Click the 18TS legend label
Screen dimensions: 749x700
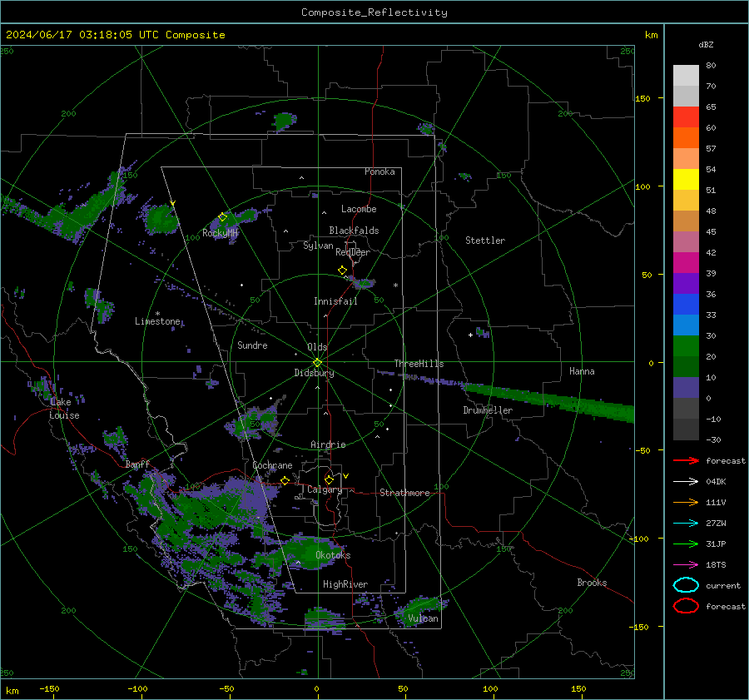(x=716, y=565)
